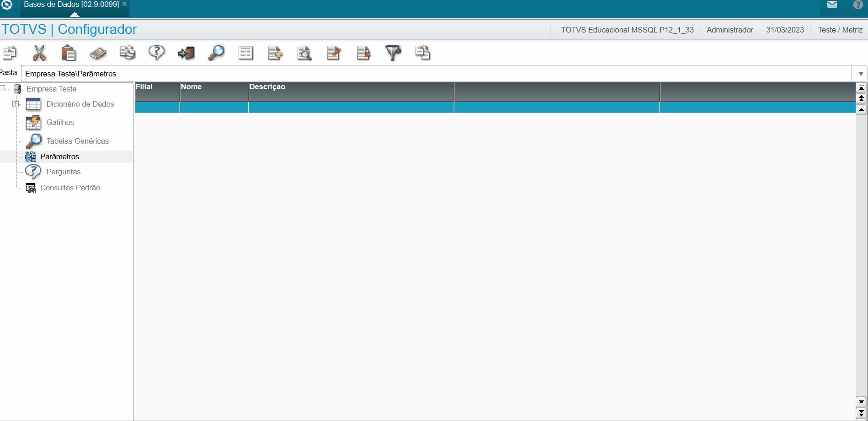
Task: Open the calculator tool icon
Action: click(98, 53)
